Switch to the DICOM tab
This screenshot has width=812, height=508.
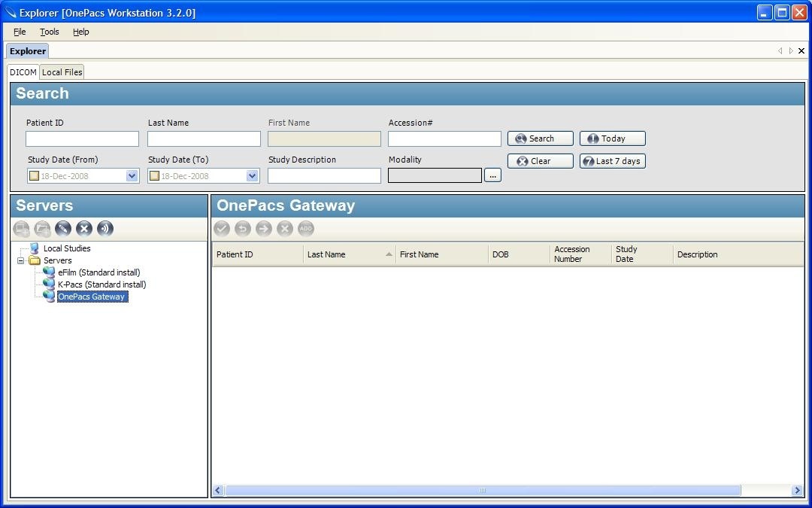click(x=23, y=72)
